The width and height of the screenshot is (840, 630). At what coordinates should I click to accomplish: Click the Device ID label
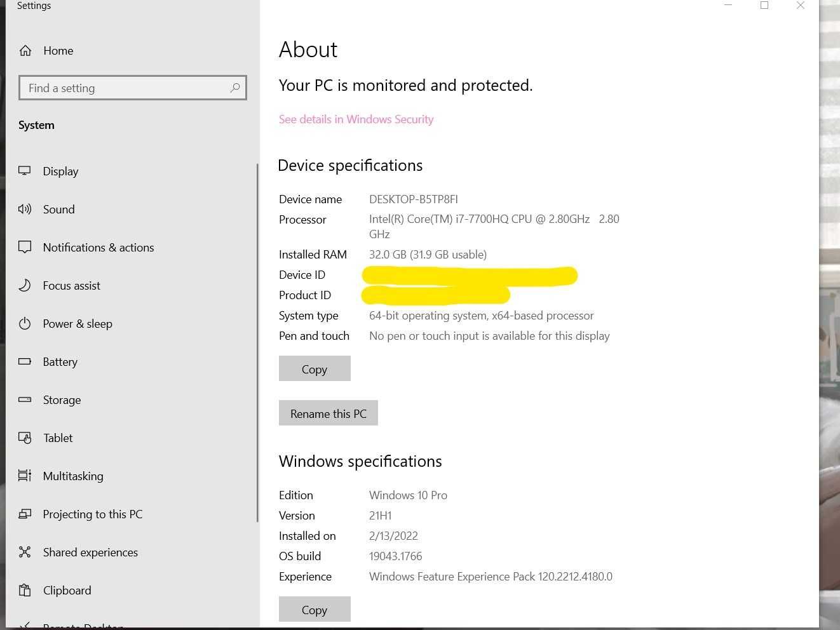302,274
